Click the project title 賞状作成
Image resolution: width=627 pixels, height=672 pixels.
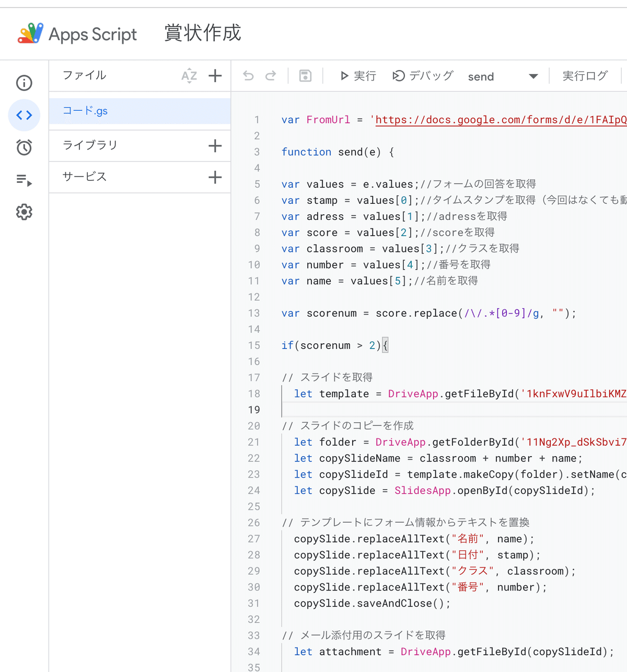[203, 33]
